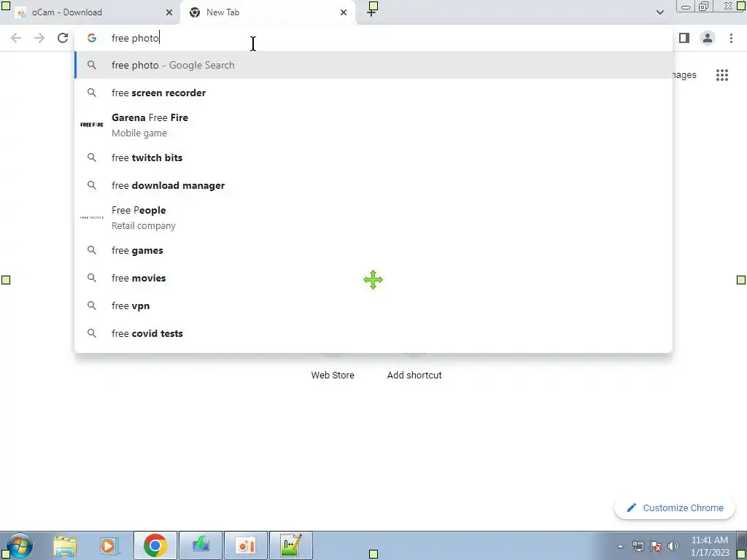Viewport: 747px width, 560px height.
Task: Click the browser forward arrow
Action: 39,38
